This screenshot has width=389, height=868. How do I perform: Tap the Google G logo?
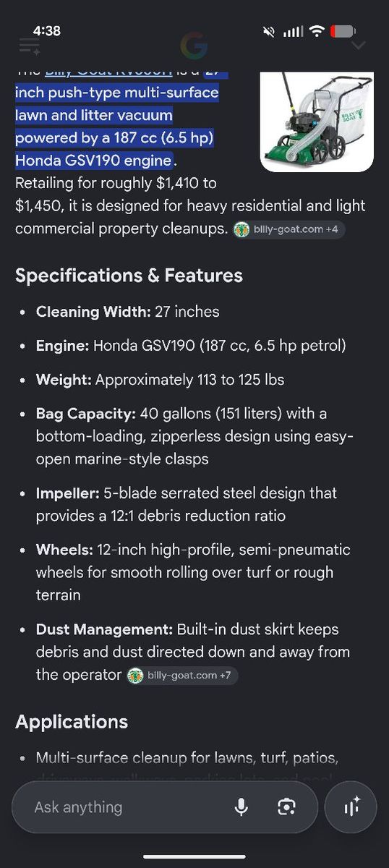[x=194, y=46]
